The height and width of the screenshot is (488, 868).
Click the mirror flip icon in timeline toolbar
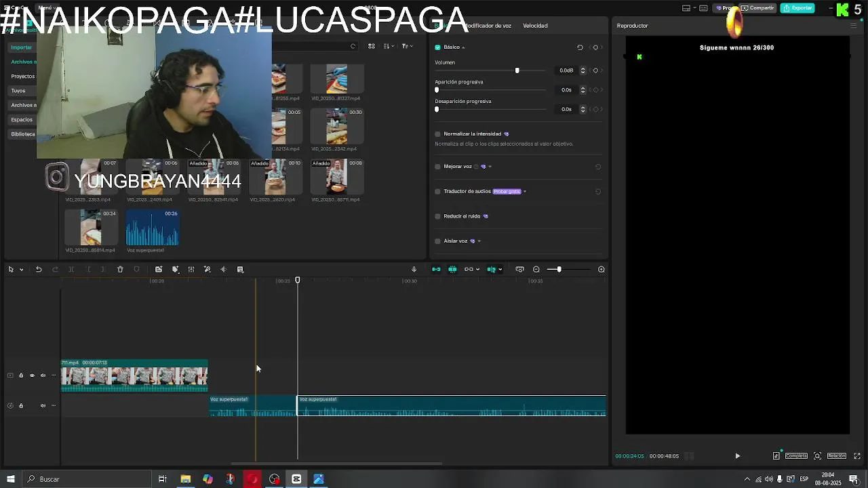click(223, 270)
